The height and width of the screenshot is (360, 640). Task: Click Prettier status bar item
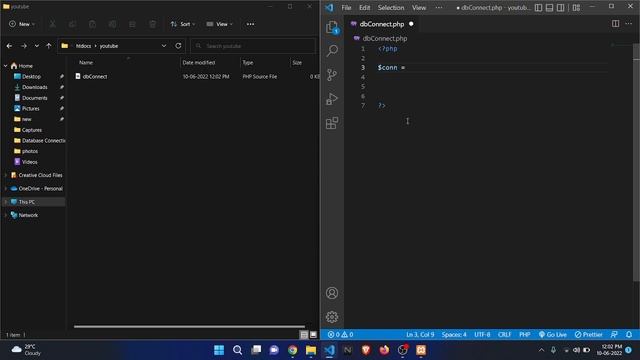tap(589, 334)
